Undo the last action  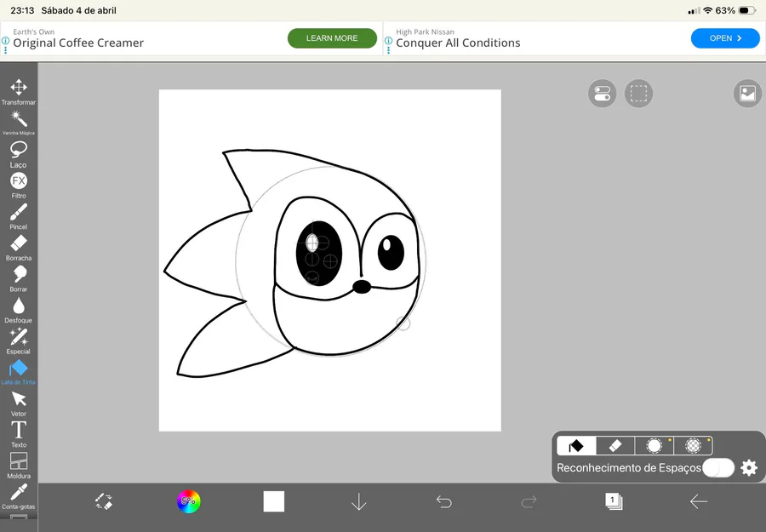pos(444,501)
